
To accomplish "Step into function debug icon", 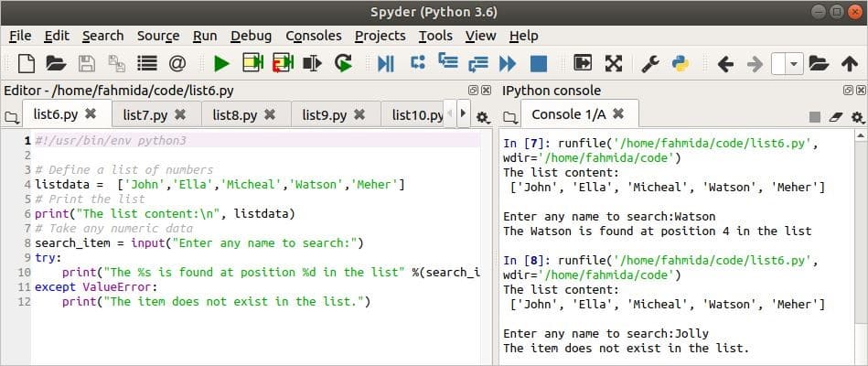I will [448, 61].
